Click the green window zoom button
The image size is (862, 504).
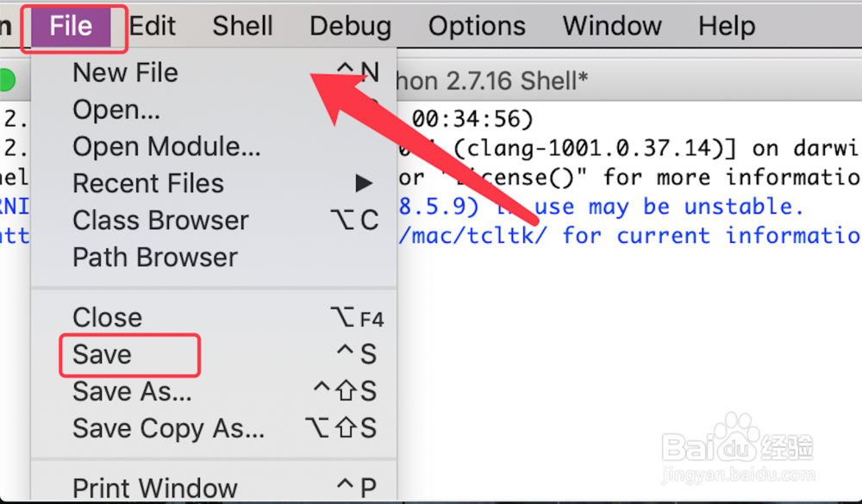click(7, 80)
